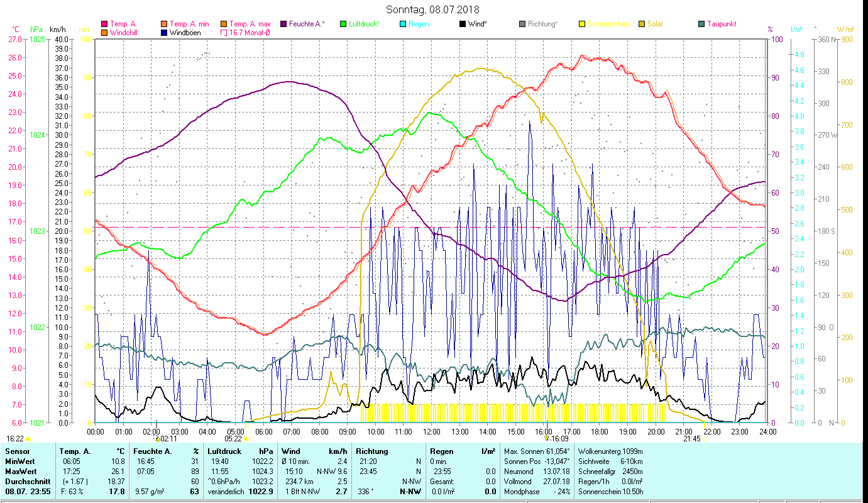Click the minimum temperature value 10.8
The width and height of the screenshot is (868, 503).
[x=118, y=462]
